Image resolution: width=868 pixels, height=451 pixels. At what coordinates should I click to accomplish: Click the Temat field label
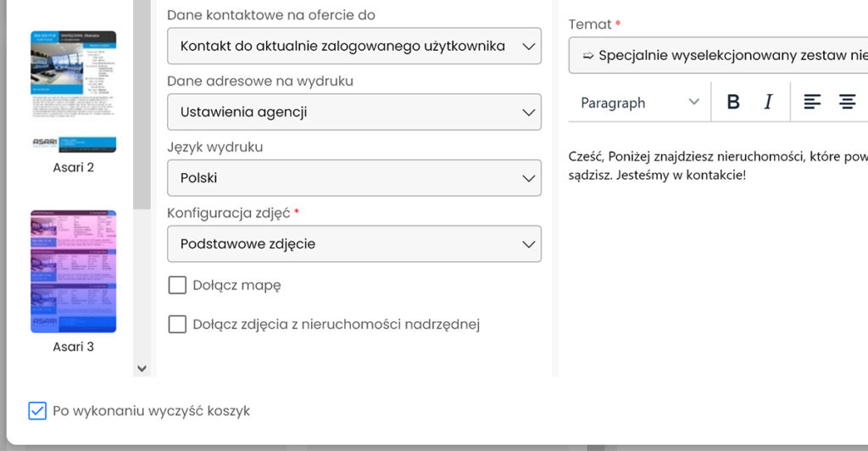click(x=590, y=25)
